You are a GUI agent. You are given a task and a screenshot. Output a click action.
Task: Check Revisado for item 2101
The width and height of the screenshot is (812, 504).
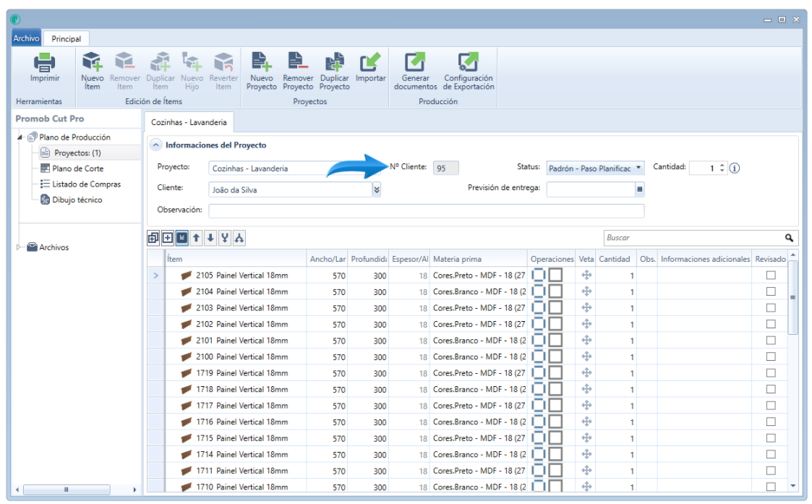771,341
